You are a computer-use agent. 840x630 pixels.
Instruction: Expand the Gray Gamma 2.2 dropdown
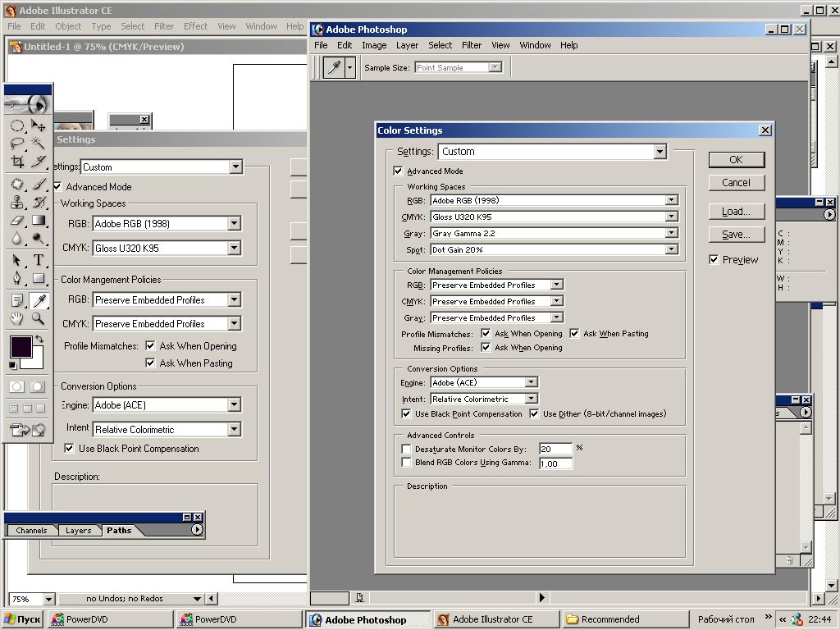[x=554, y=233]
